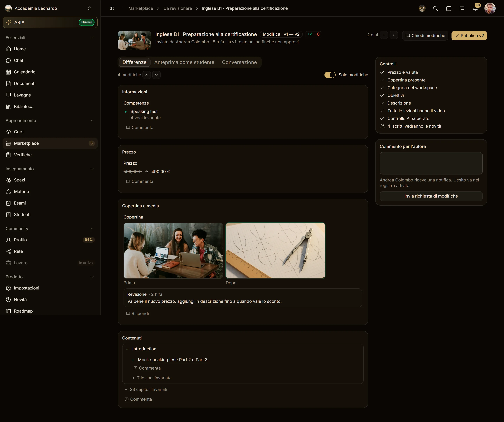Open Impostazioni settings in sidebar
Viewport: 504px width, 422px height.
coord(50,288)
